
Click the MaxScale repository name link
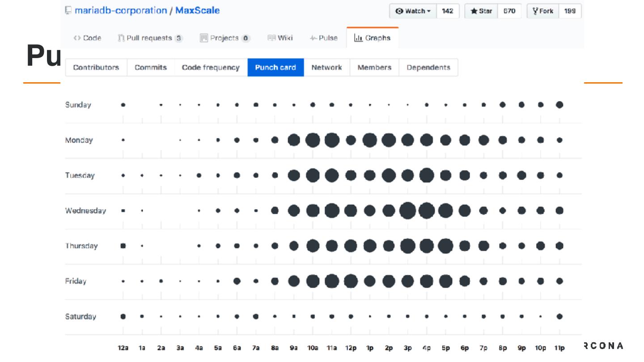tap(197, 10)
